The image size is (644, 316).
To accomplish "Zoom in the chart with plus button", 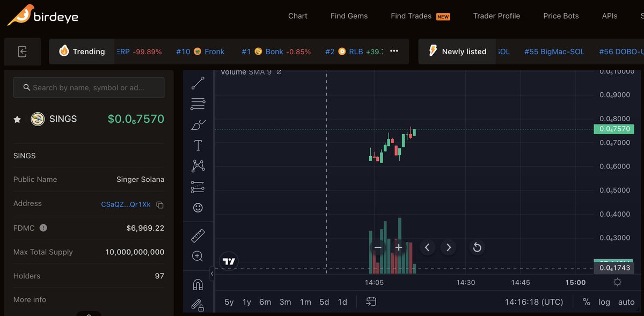I will tap(399, 247).
